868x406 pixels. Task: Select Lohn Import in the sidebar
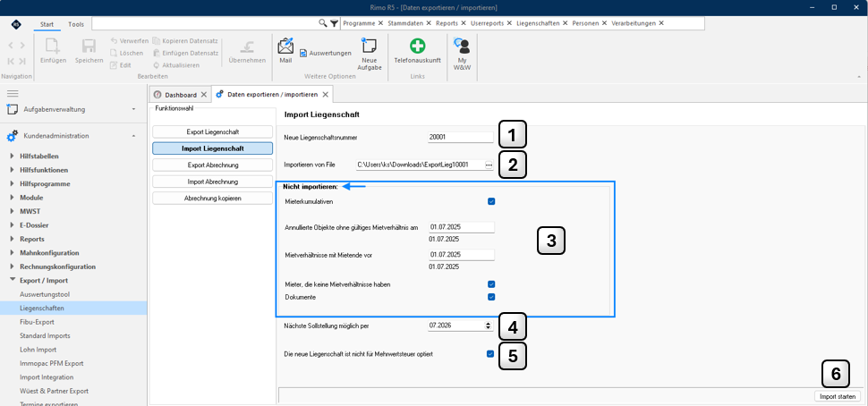(x=38, y=350)
